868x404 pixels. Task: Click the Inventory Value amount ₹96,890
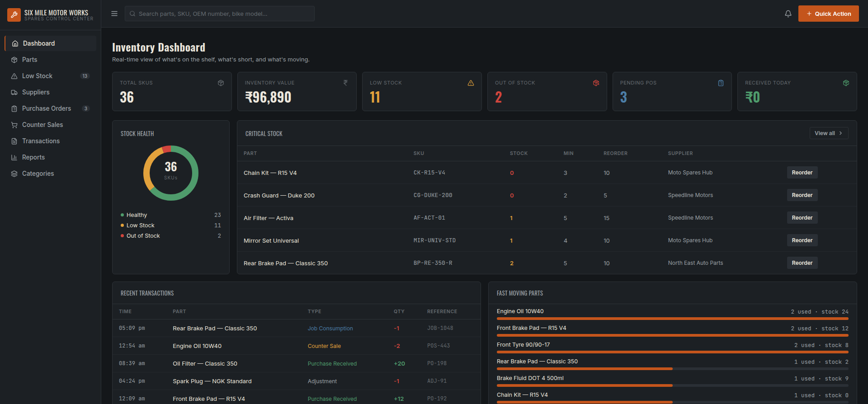268,97
